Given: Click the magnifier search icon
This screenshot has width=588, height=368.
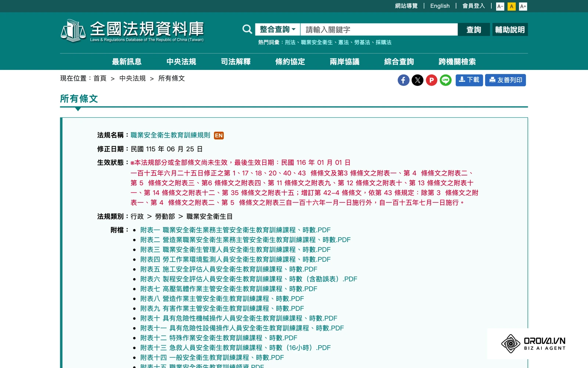Looking at the screenshot, I should [247, 29].
